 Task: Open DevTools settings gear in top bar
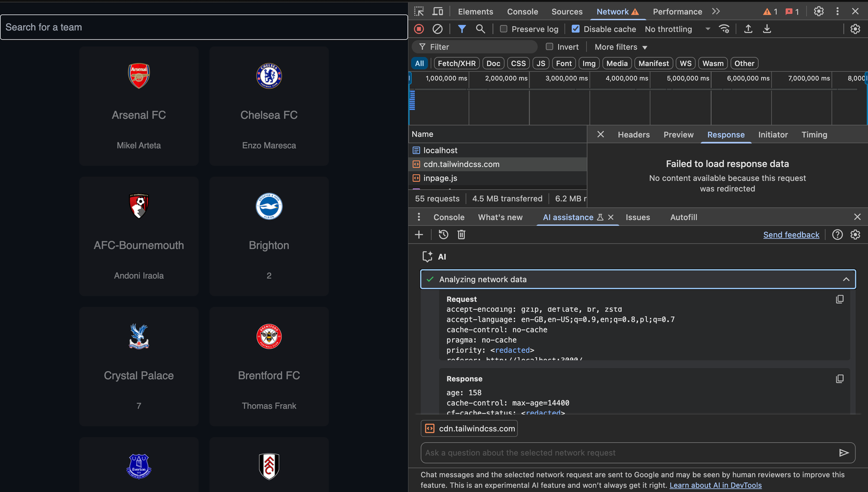click(x=819, y=11)
